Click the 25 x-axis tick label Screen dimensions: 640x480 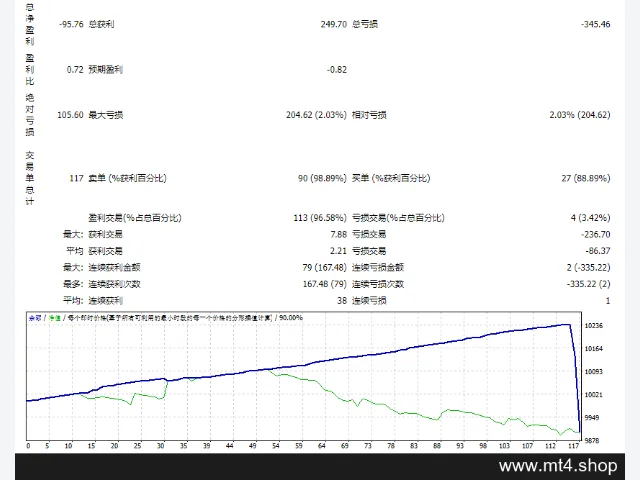point(138,446)
